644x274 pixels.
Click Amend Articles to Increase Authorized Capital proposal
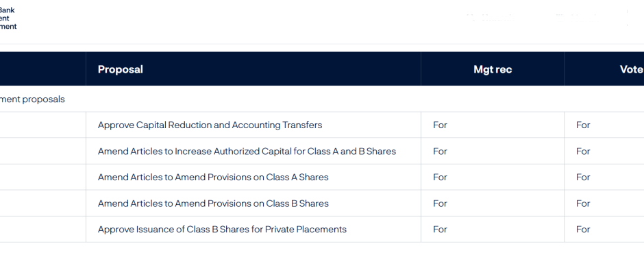[x=247, y=151]
